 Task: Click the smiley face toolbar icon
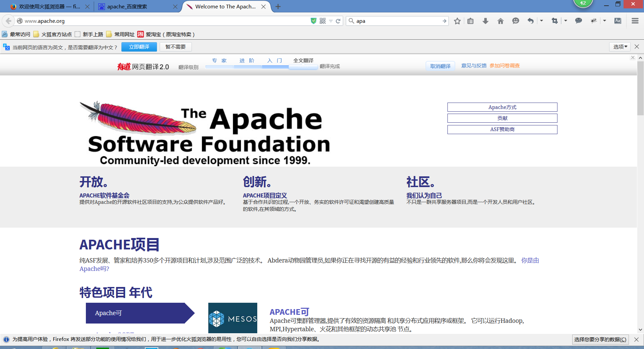tap(516, 21)
